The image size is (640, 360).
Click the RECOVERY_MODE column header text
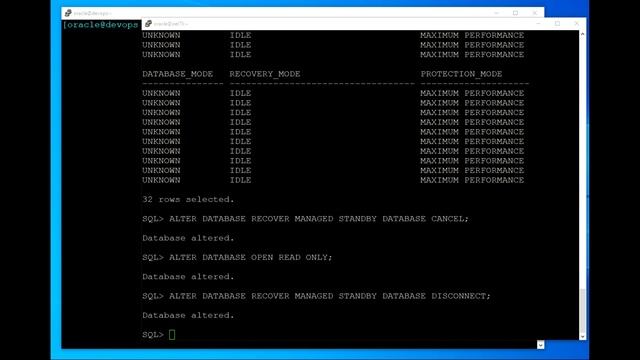coord(264,74)
